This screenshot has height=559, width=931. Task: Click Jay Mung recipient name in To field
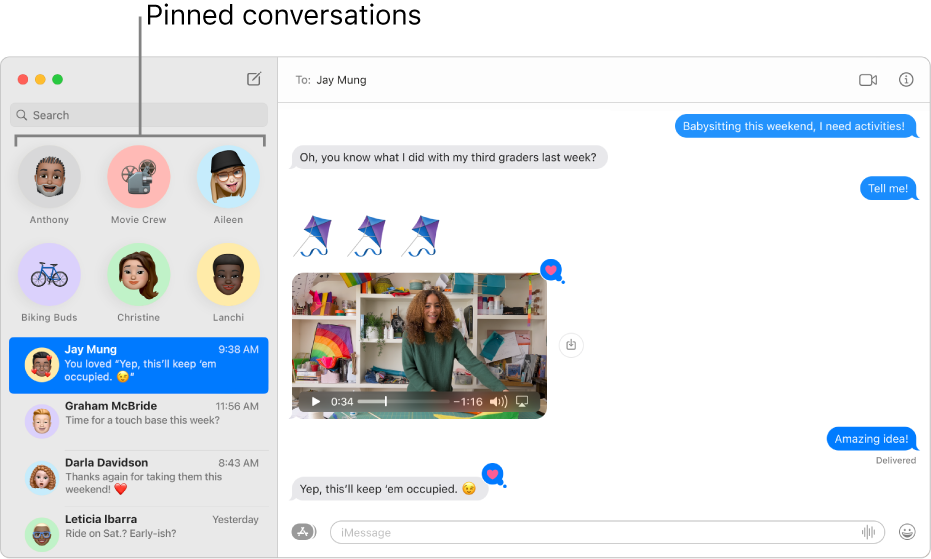coord(341,80)
